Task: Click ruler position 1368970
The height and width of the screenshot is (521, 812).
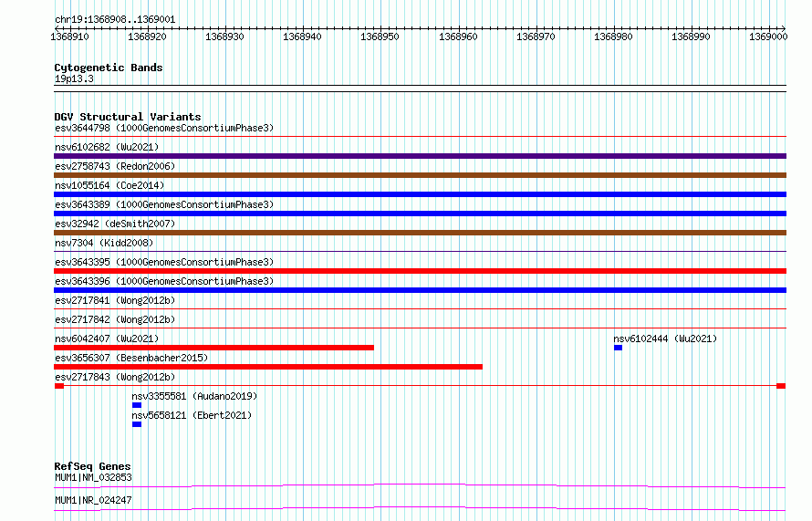Action: pyautogui.click(x=536, y=36)
